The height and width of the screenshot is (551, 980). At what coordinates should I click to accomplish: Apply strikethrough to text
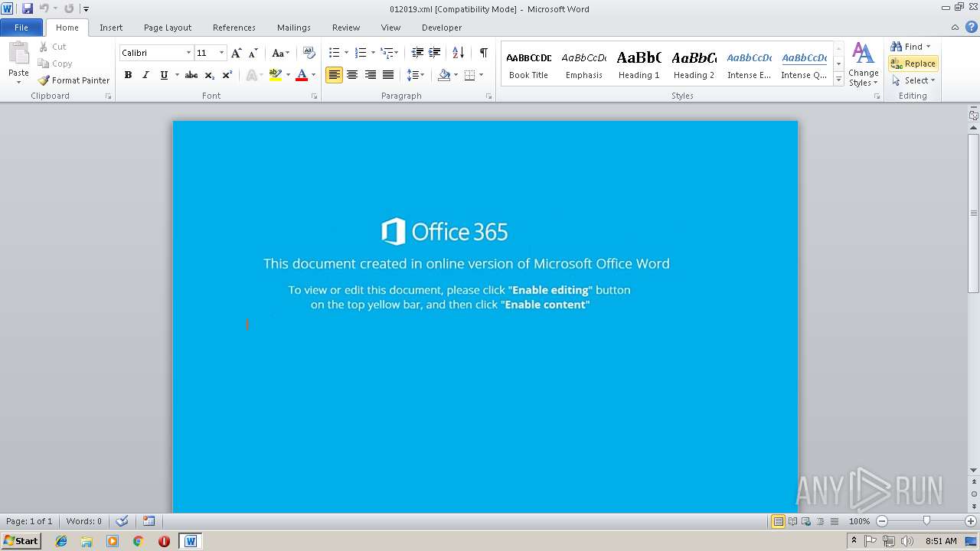pos(191,75)
